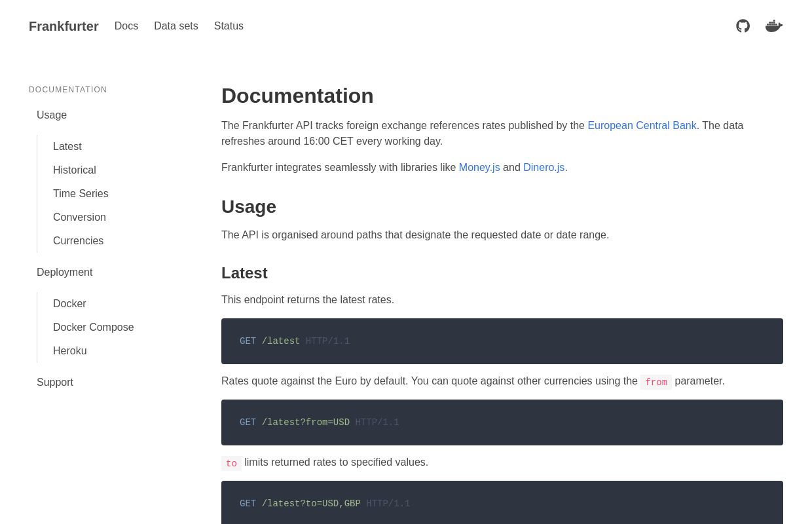Go to the Frankfurter home logo

(x=64, y=26)
